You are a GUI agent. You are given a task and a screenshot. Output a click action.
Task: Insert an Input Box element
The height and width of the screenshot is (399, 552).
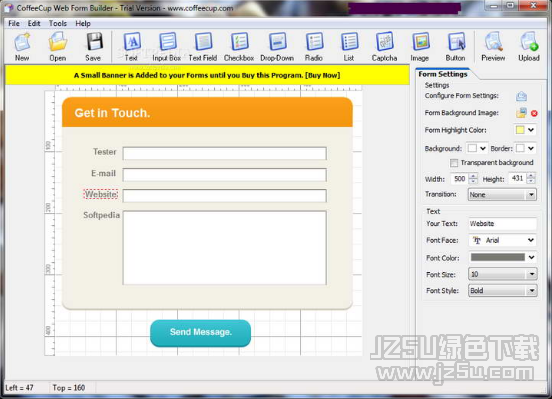click(x=167, y=47)
